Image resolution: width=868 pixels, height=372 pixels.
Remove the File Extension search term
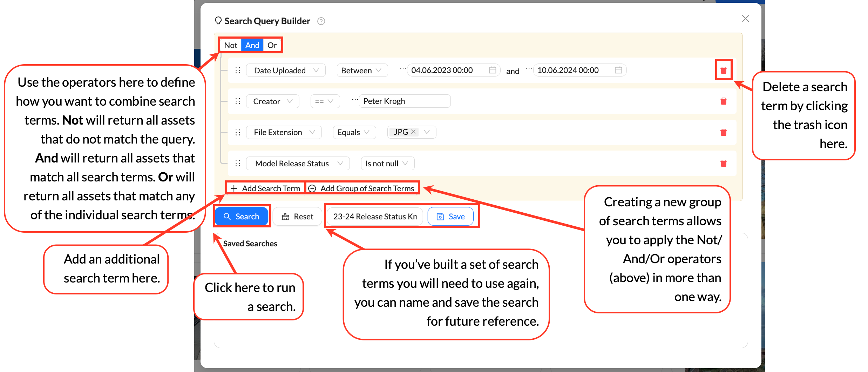tap(723, 132)
